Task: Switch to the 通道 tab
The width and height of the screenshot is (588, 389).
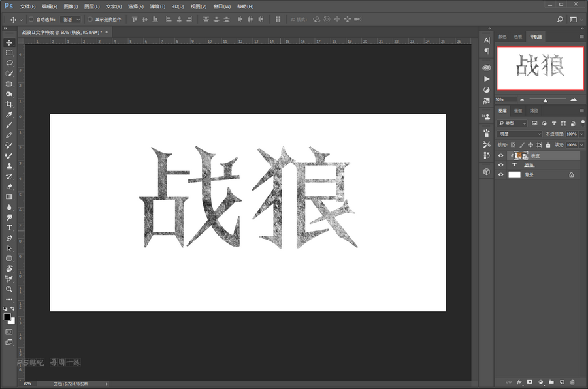Action: click(518, 111)
